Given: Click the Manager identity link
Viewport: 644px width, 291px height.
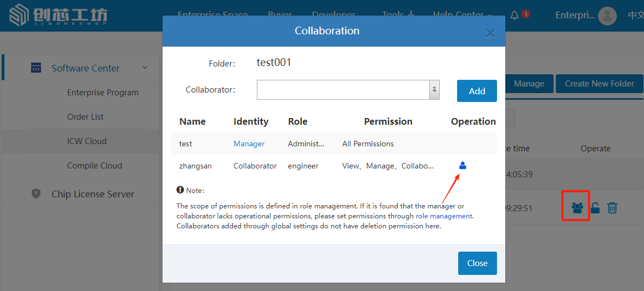Looking at the screenshot, I should click(x=249, y=144).
